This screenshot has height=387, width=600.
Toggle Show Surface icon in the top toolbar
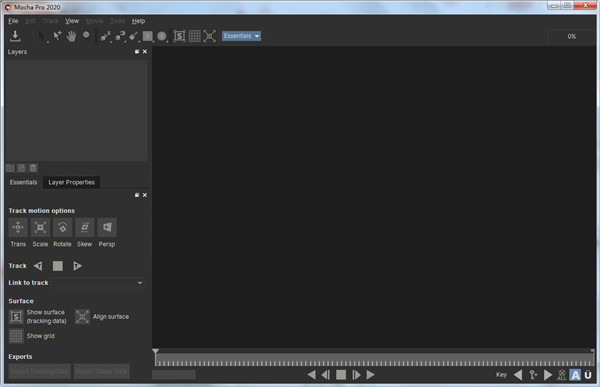click(179, 36)
